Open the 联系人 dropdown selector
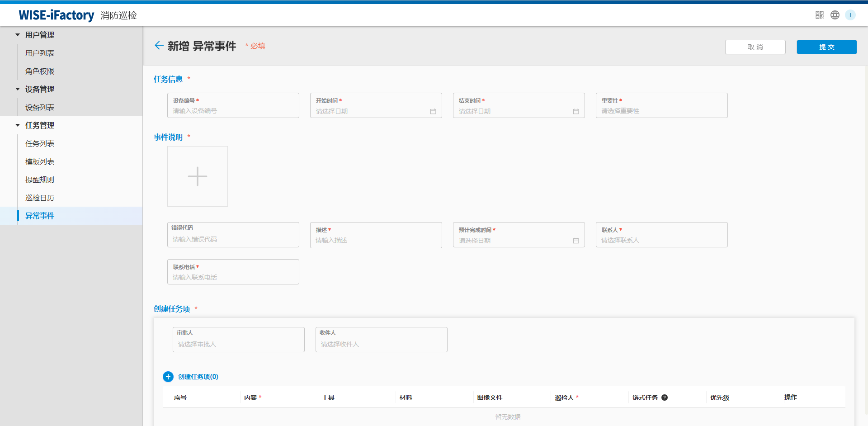This screenshot has height=426, width=868. point(661,240)
